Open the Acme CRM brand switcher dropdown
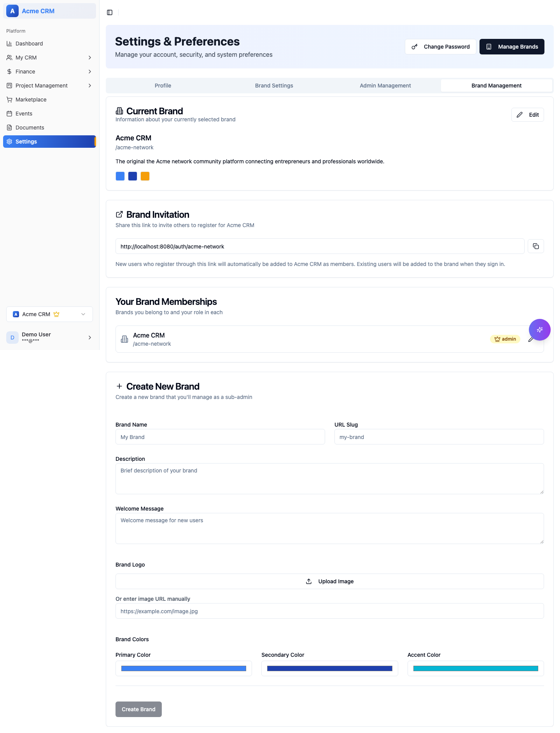 (49, 314)
